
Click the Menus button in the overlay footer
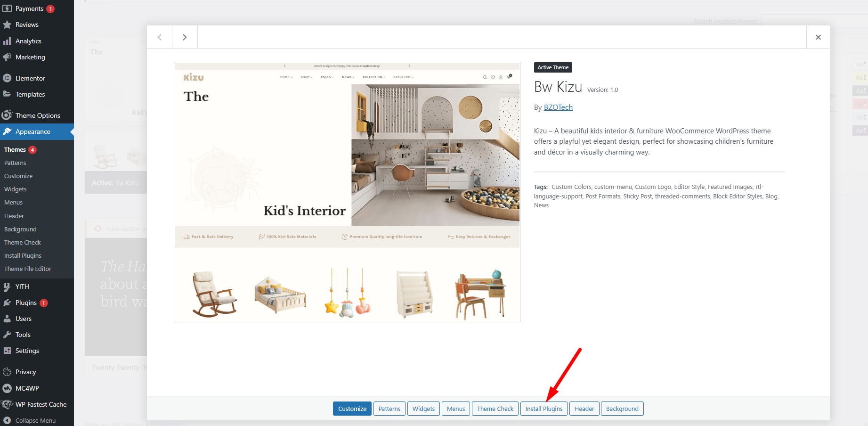[456, 409]
